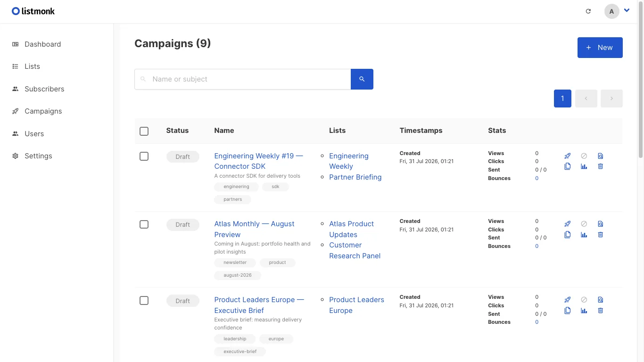This screenshot has width=644, height=362.
Task: View analytics for Engineering Weekly #19
Action: coord(584,166)
